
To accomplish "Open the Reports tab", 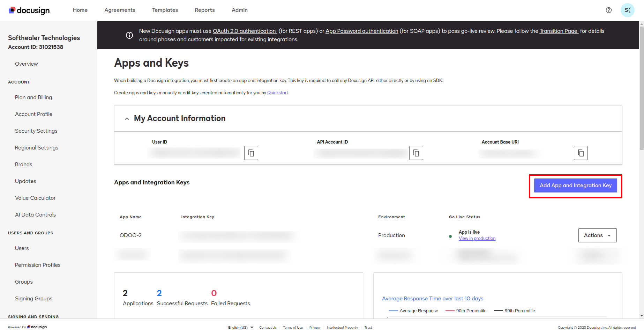I will click(205, 10).
